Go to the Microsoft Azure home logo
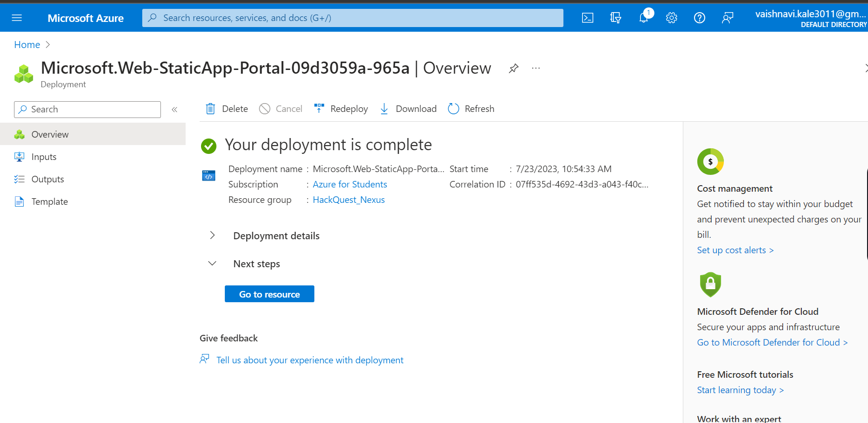 (x=86, y=18)
